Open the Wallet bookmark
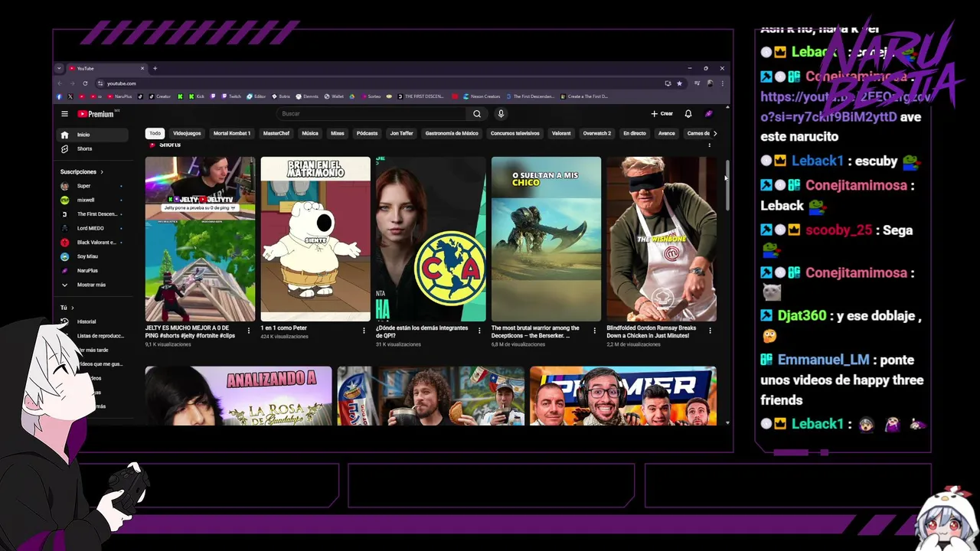 [x=335, y=96]
